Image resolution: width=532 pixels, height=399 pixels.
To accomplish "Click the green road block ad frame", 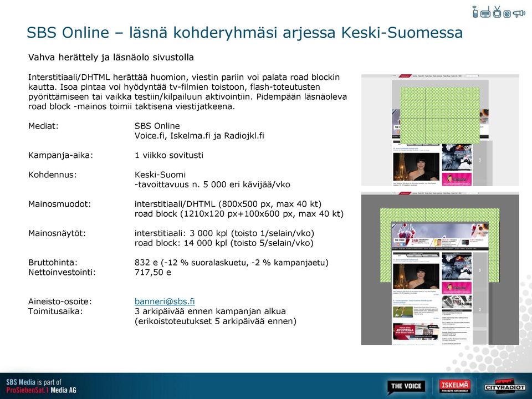I will pos(439,215).
